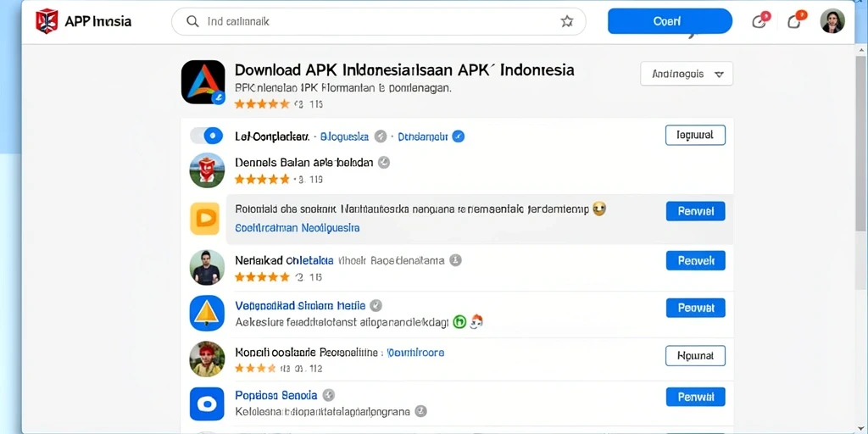Click the Dtndamotr link
Image resolution: width=868 pixels, height=434 pixels.
(x=423, y=136)
